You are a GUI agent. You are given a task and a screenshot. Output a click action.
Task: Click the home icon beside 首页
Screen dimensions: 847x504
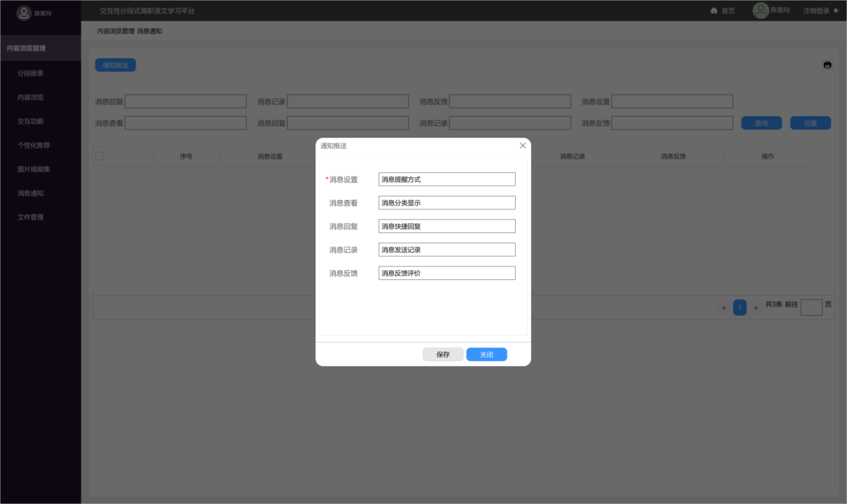714,11
